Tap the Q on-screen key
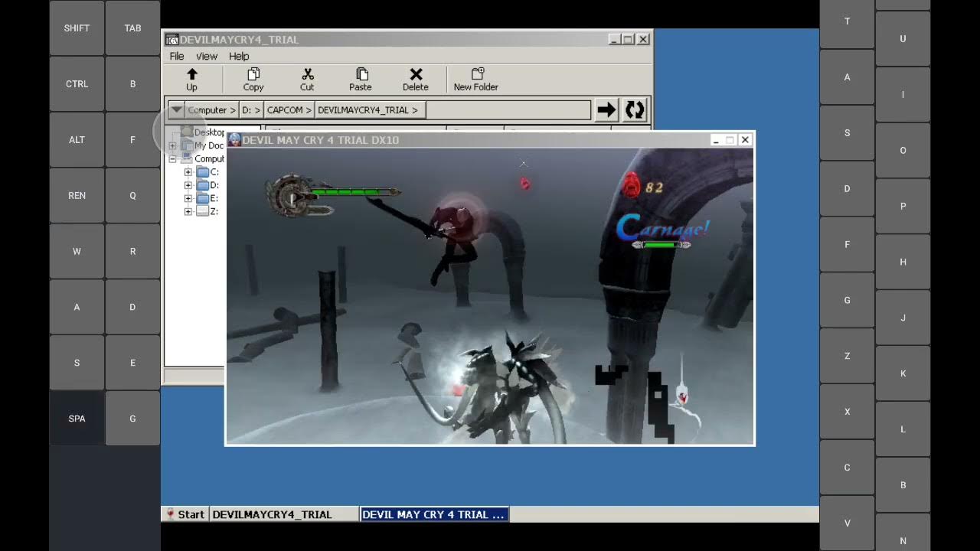This screenshot has height=551, width=980. tap(132, 196)
